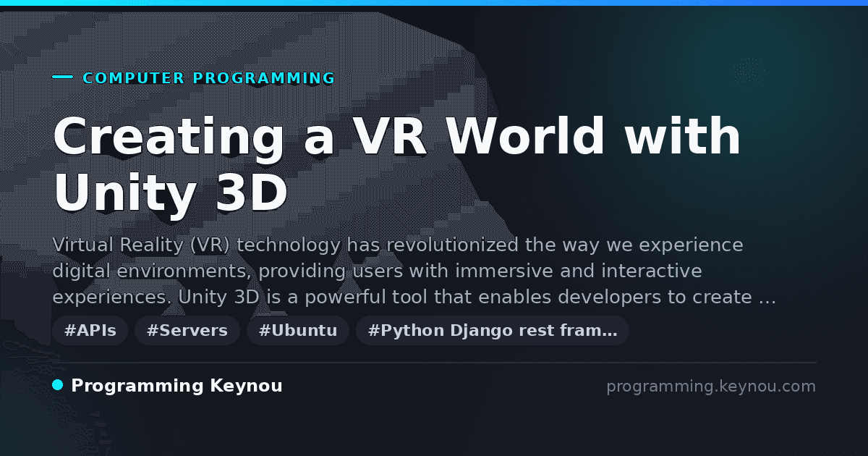Image resolution: width=868 pixels, height=456 pixels.
Task: Select the #Ubuntu tag
Action: click(x=298, y=331)
